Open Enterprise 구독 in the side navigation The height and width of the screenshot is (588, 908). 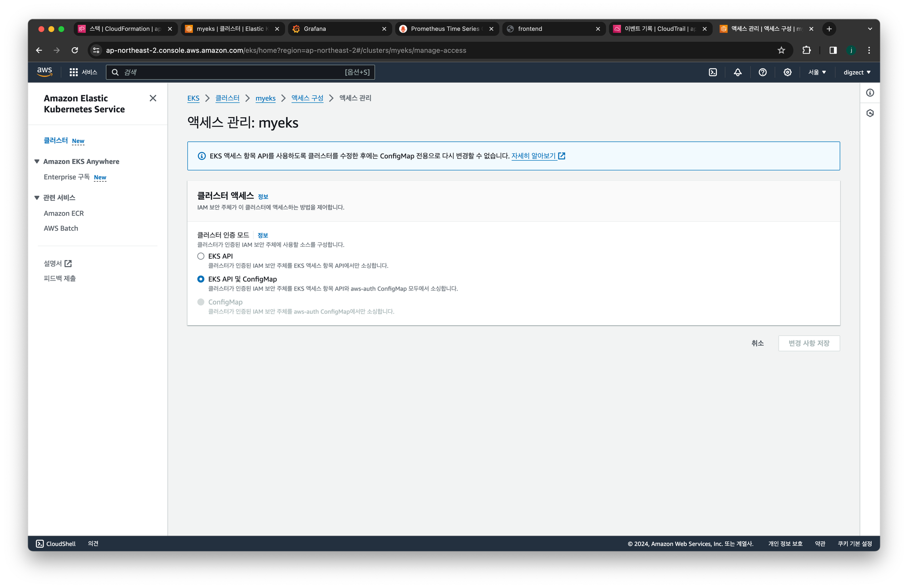click(x=67, y=177)
